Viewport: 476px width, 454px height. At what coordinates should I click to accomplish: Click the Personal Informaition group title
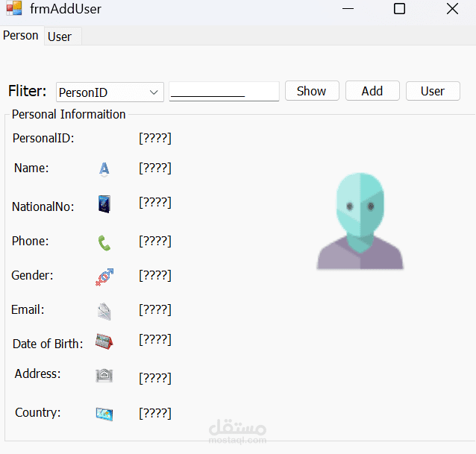click(69, 114)
